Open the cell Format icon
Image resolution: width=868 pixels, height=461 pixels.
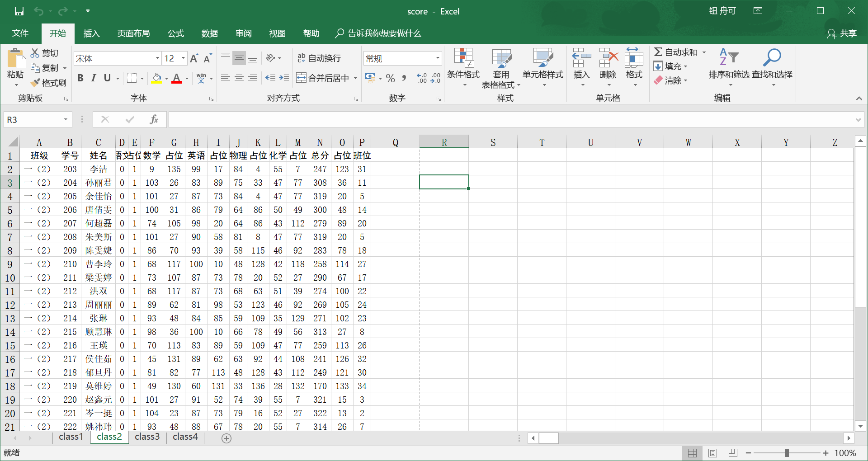[634, 58]
